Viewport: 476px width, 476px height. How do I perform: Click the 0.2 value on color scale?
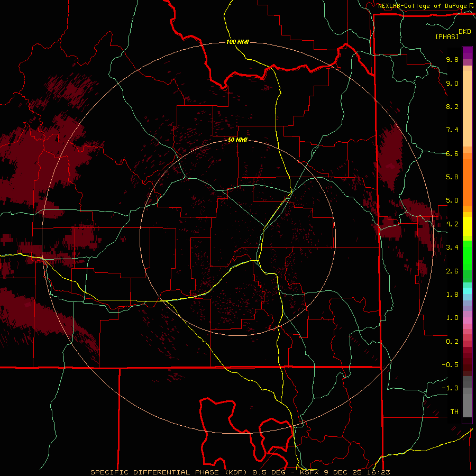(x=452, y=342)
